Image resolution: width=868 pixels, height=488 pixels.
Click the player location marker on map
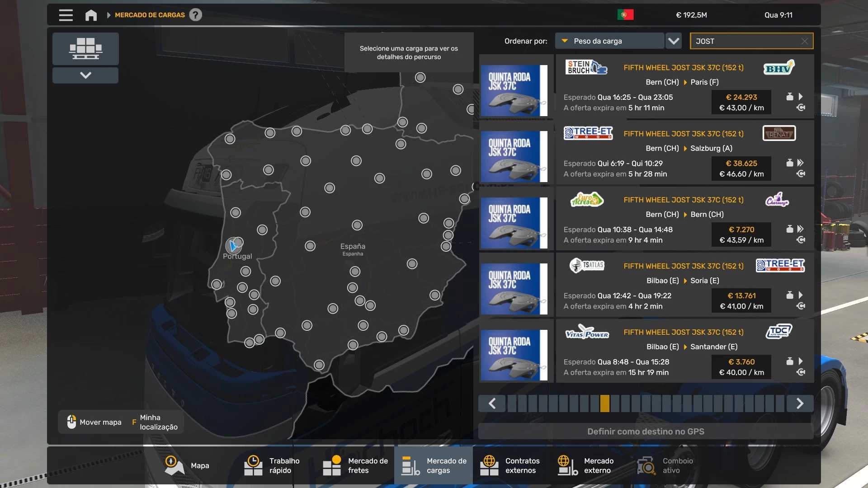point(233,246)
